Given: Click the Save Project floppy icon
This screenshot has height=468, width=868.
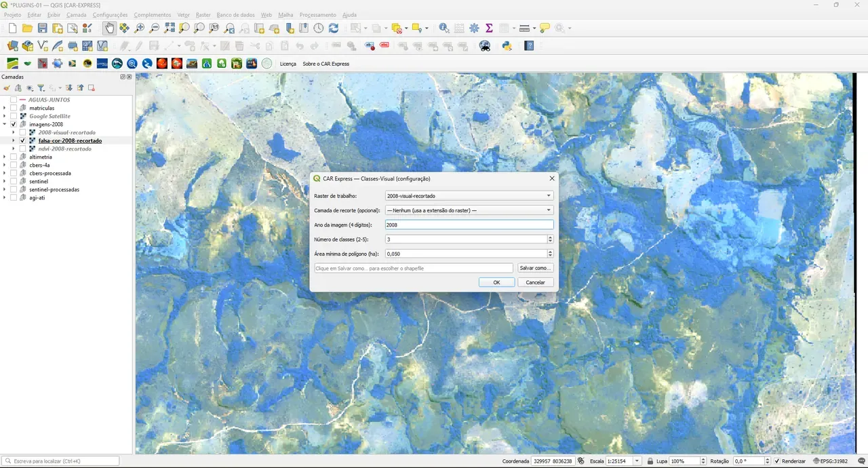Looking at the screenshot, I should (42, 28).
